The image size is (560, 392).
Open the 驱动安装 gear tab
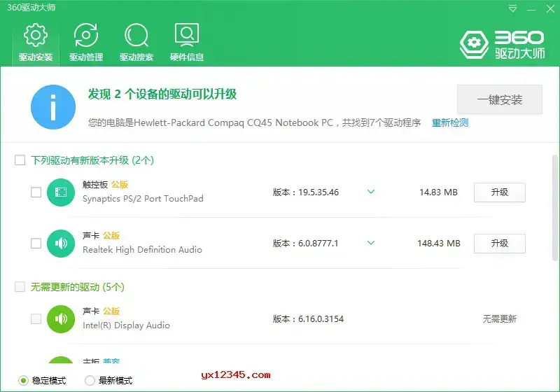[36, 42]
